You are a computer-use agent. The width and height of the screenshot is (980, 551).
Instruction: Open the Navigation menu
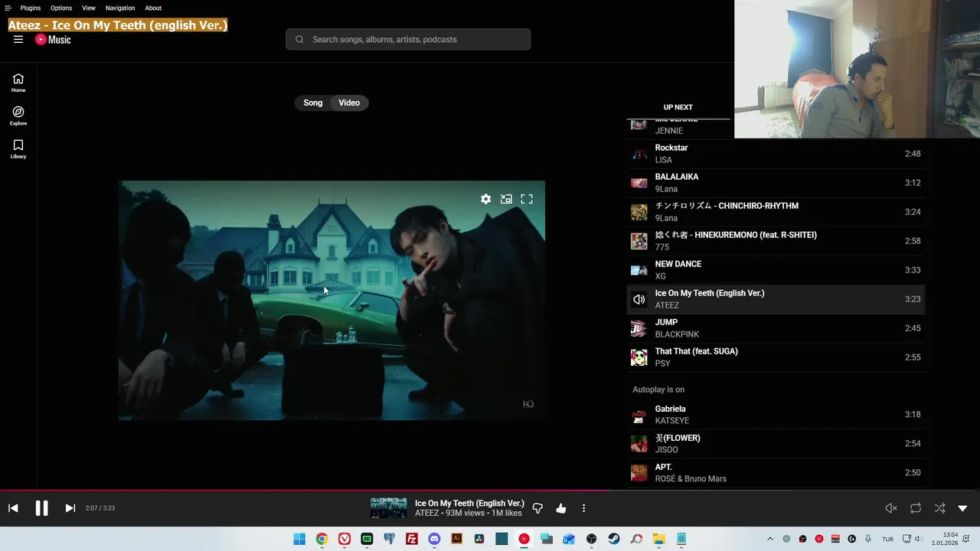(x=120, y=8)
